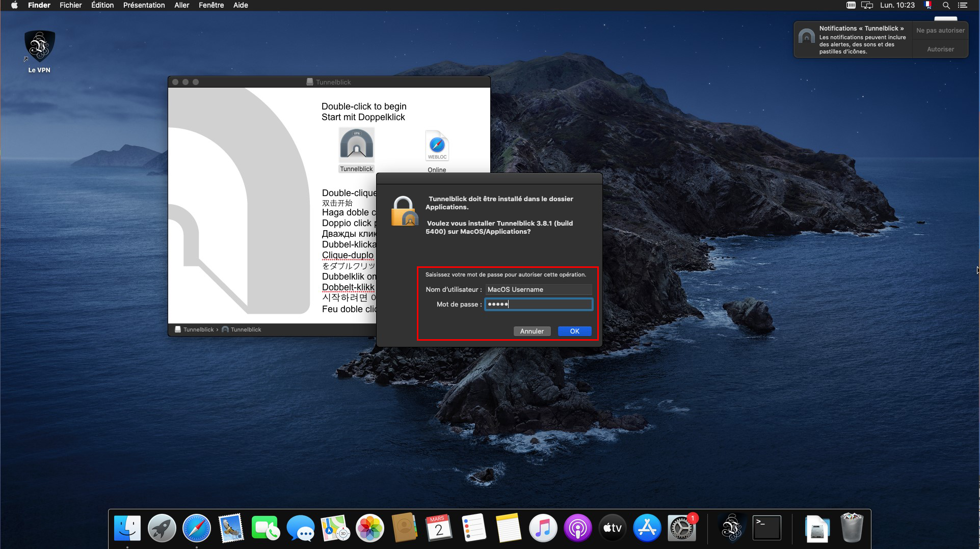Open the Aide menu
Screen dimensions: 980x549
(241, 5)
